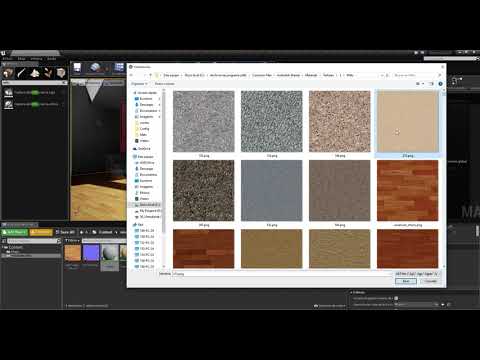Click the orange Import button

coord(41,232)
